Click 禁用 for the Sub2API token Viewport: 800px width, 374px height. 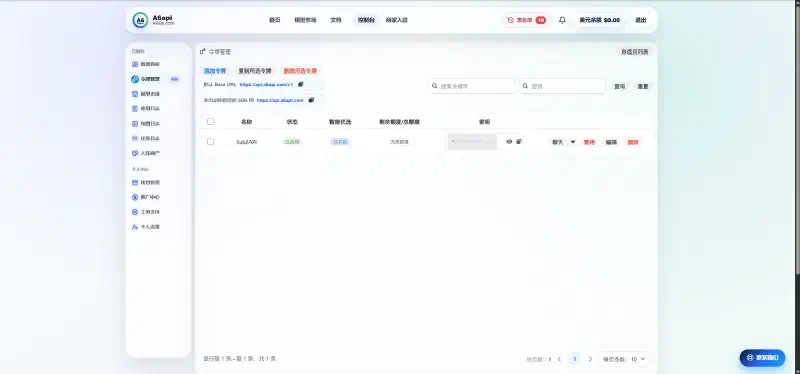589,142
